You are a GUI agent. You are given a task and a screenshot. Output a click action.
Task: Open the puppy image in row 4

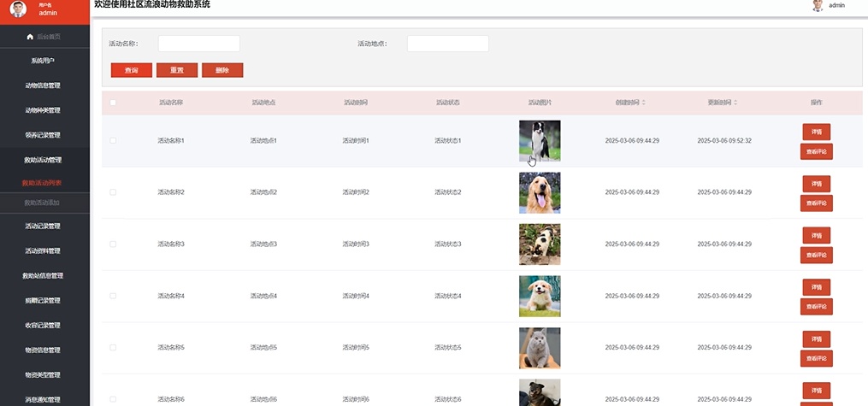pyautogui.click(x=540, y=296)
